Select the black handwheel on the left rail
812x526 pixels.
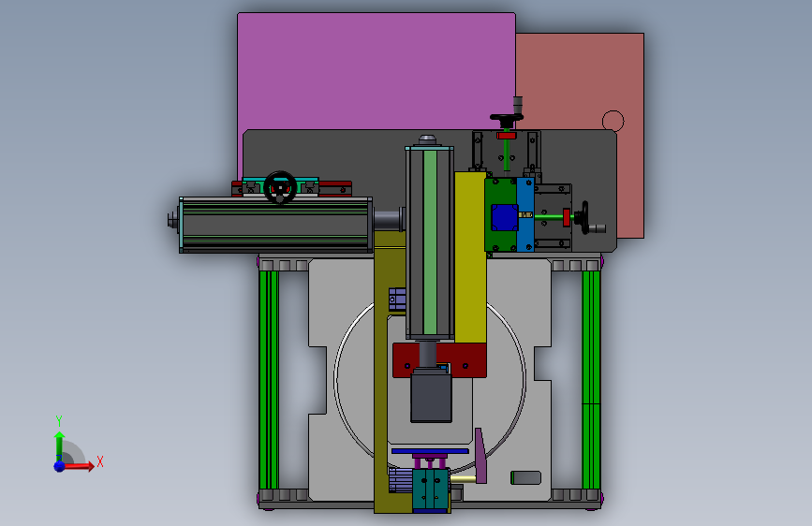[280, 187]
